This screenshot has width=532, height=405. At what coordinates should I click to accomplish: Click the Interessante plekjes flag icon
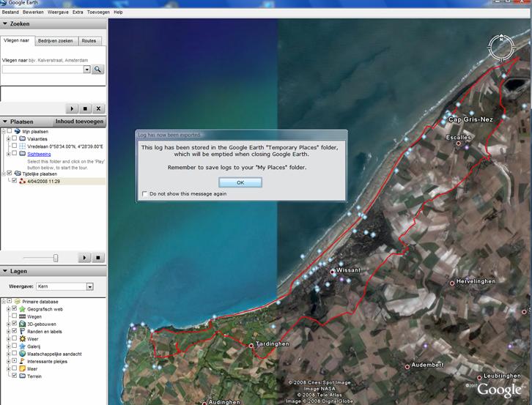tap(23, 361)
